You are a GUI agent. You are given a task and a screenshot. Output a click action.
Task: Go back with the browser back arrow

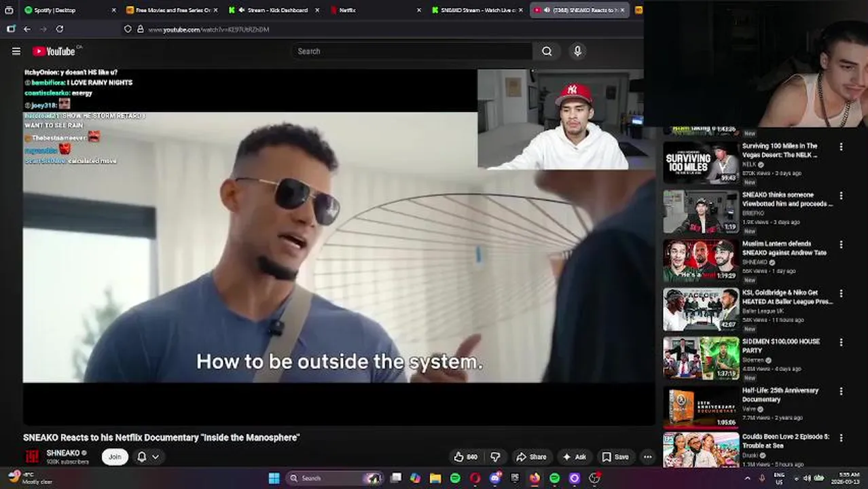coord(27,29)
